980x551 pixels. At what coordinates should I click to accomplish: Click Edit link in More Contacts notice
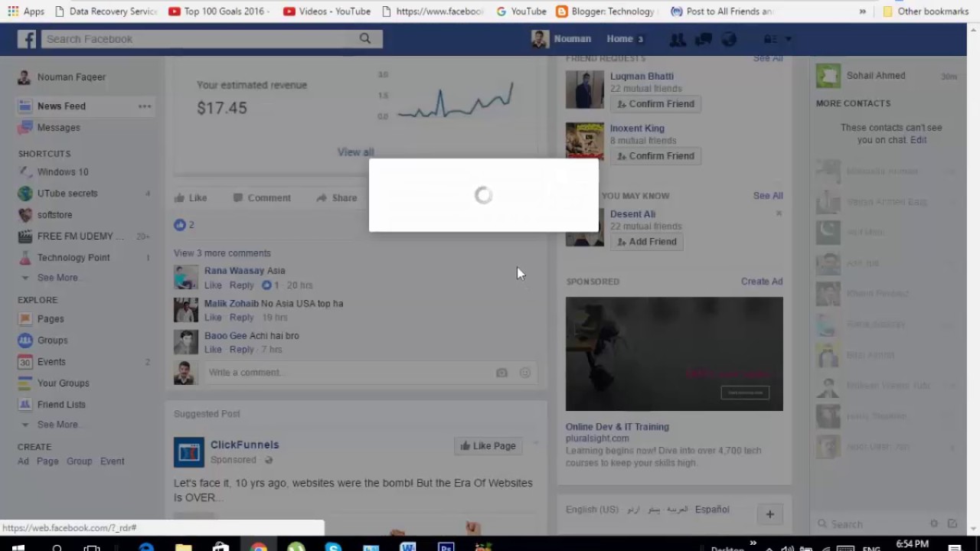[x=918, y=140]
